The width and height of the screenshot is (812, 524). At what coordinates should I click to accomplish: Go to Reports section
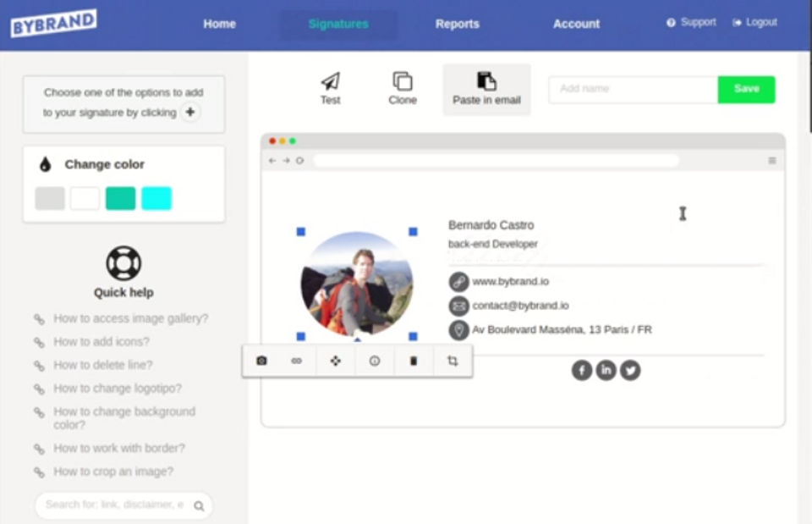(458, 24)
